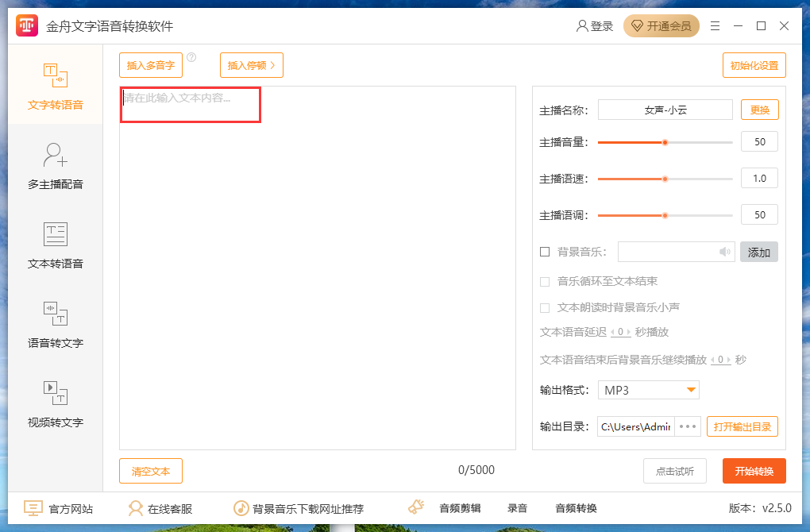810x532 pixels.
Task: Click the three-dots browse button for 输出目录
Action: [688, 426]
